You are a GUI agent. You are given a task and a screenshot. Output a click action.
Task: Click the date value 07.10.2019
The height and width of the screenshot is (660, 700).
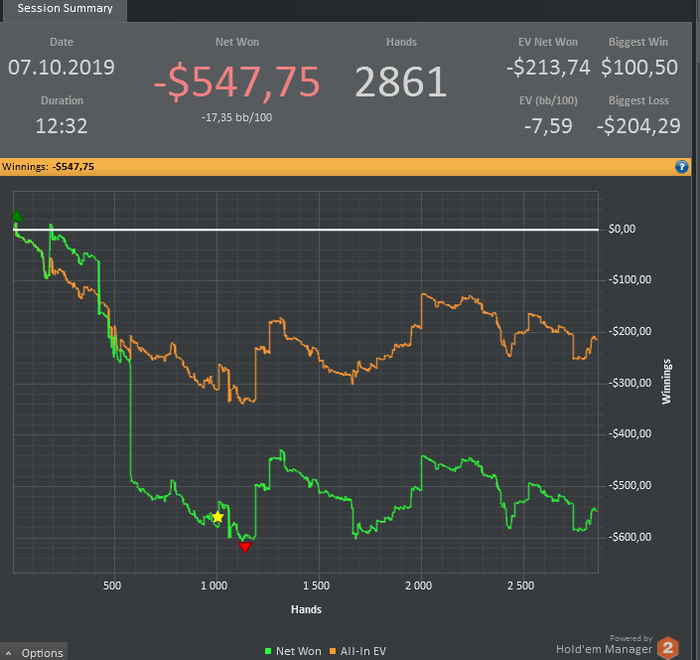point(62,67)
